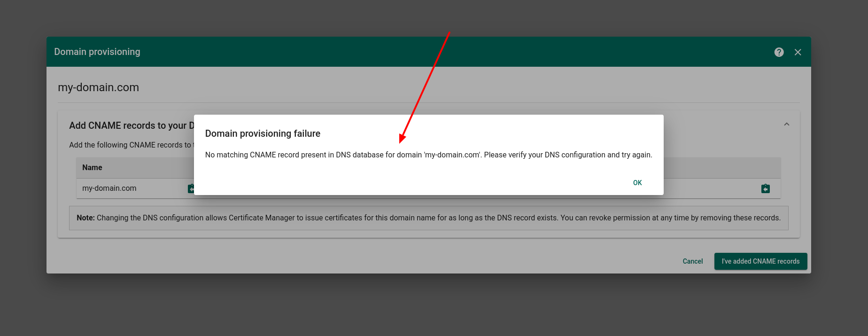Dismiss the failure alert with OK

[x=637, y=183]
